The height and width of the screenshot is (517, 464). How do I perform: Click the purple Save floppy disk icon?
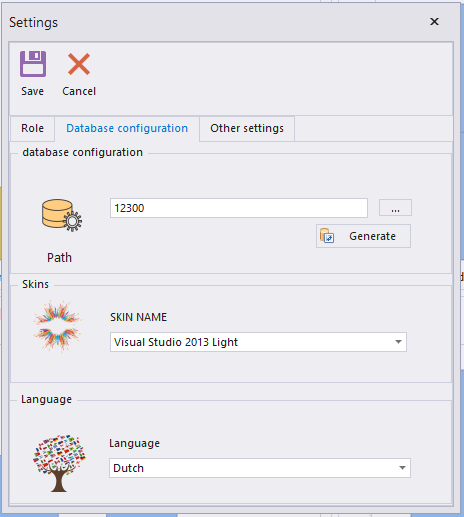click(x=33, y=64)
